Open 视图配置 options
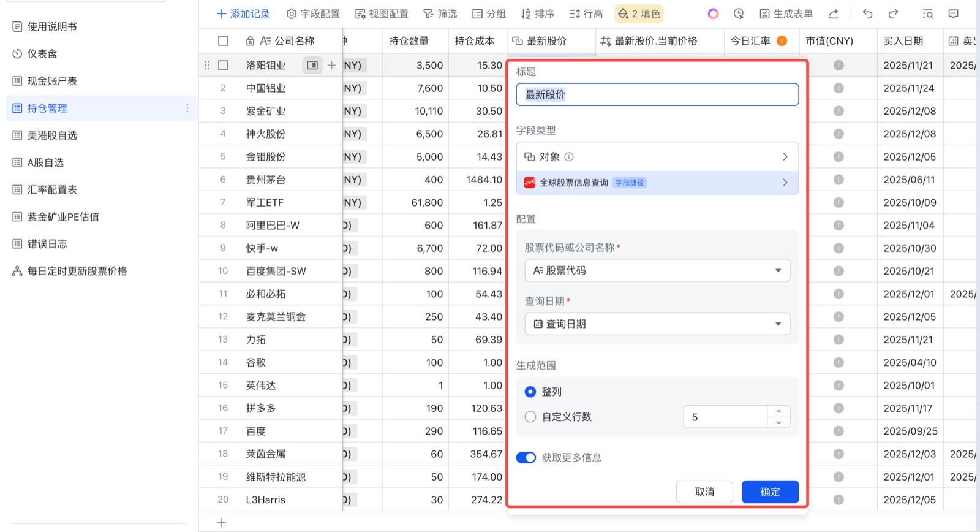 pos(382,13)
